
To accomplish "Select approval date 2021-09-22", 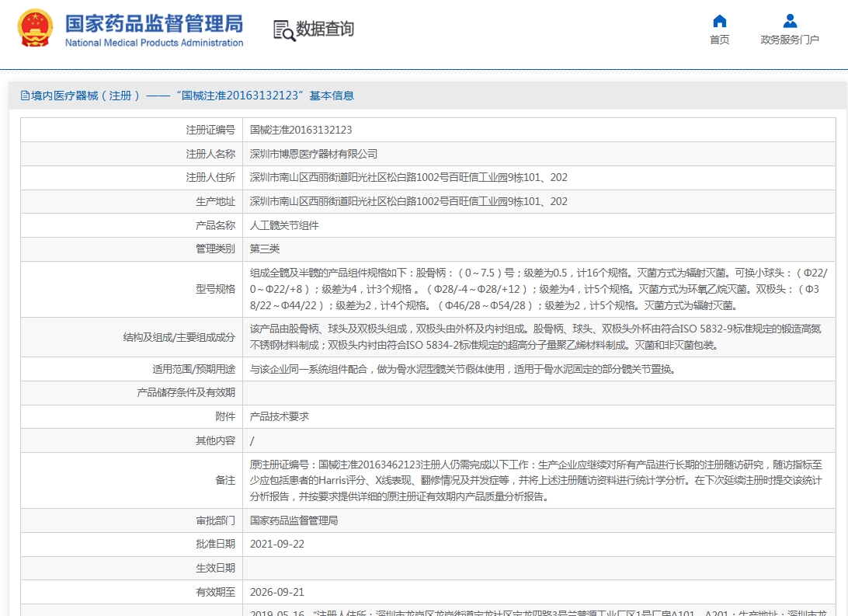I will click(277, 544).
